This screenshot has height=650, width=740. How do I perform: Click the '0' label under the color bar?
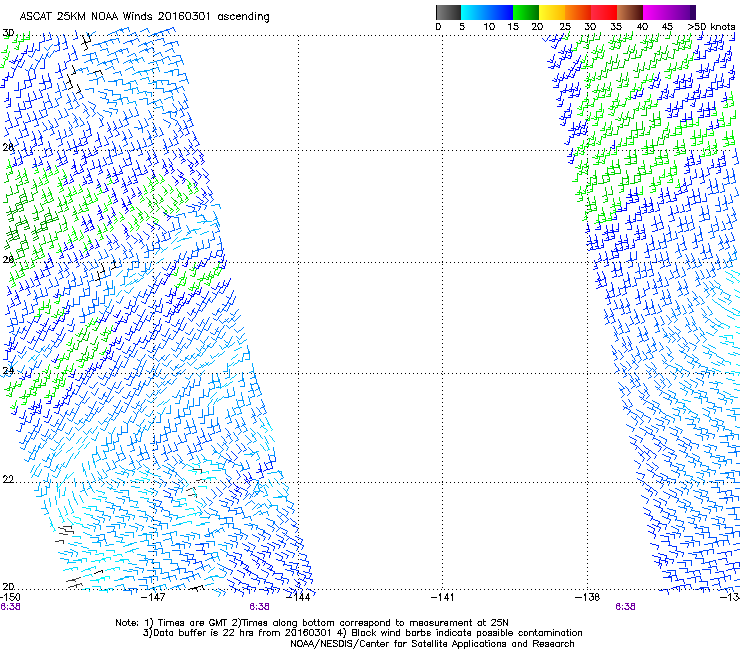[x=438, y=27]
